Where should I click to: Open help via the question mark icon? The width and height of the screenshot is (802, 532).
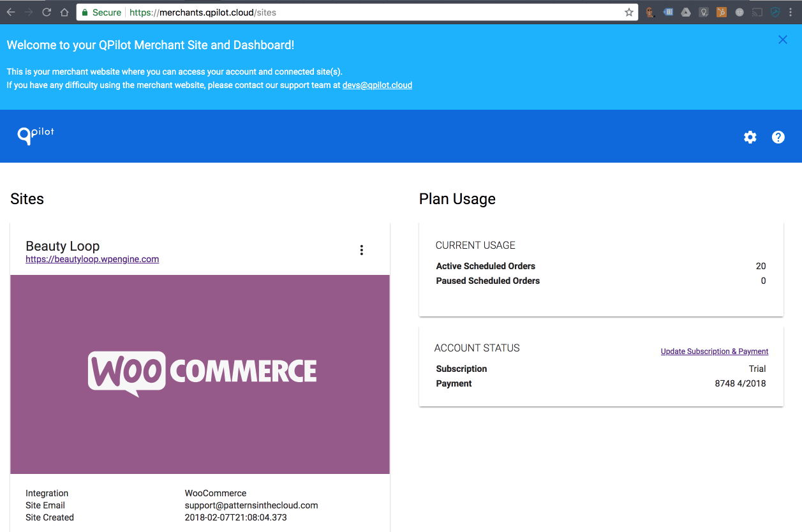[x=778, y=137]
